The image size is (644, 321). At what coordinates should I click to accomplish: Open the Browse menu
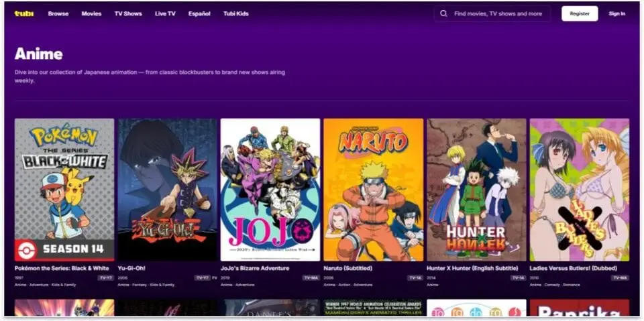pos(58,13)
